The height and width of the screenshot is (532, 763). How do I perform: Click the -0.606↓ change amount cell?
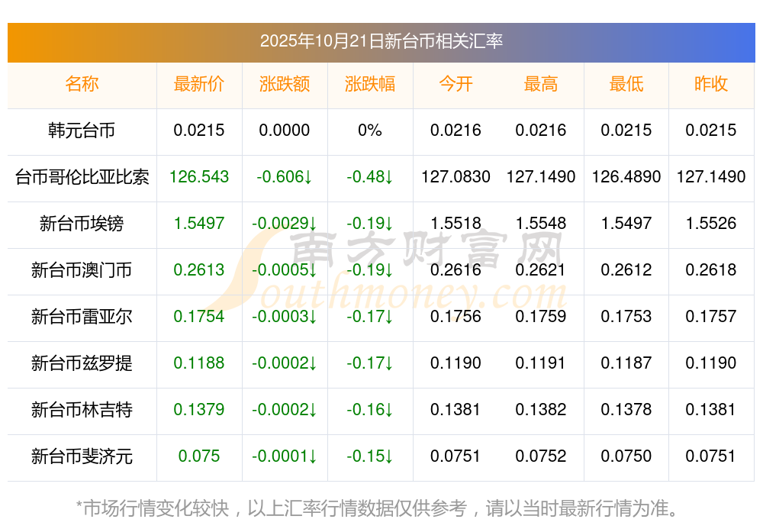(x=285, y=177)
